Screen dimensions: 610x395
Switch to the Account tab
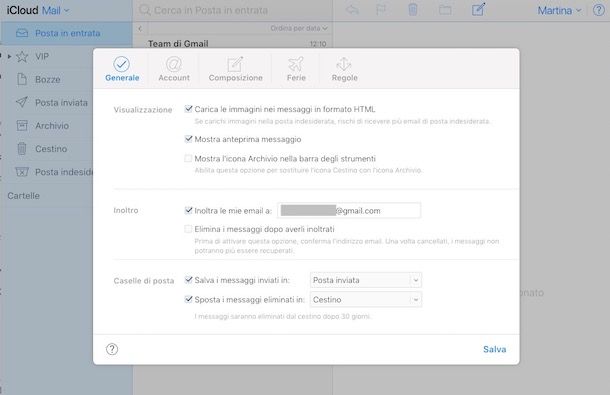coord(174,69)
